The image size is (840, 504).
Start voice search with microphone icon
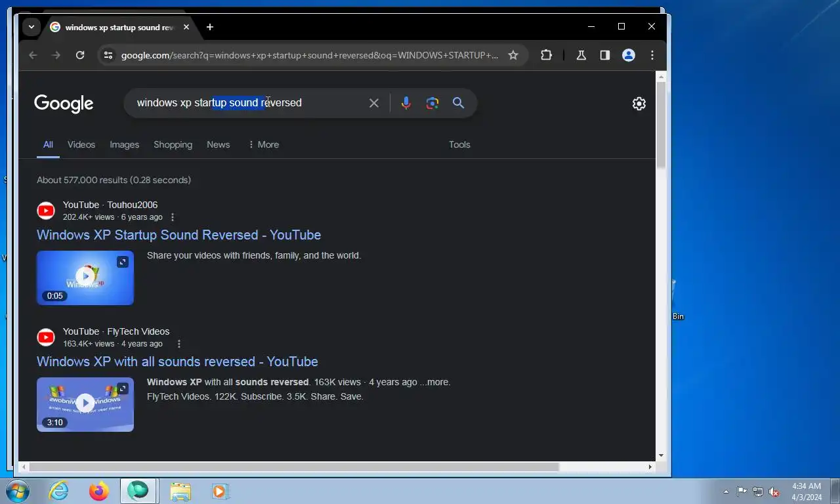(x=406, y=103)
